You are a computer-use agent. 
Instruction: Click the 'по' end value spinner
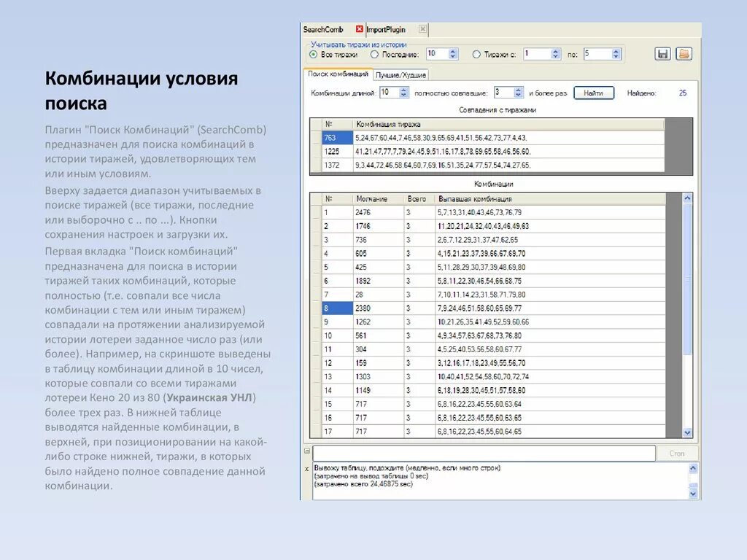(616, 54)
